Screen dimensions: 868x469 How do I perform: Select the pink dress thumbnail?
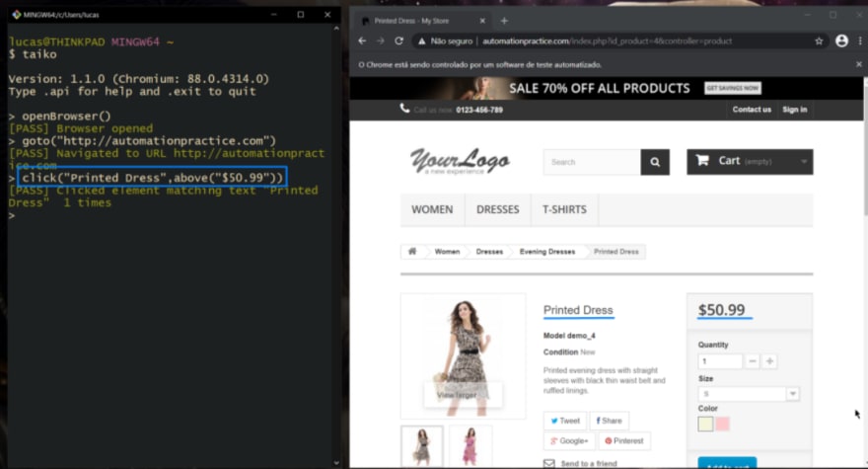[x=470, y=446]
